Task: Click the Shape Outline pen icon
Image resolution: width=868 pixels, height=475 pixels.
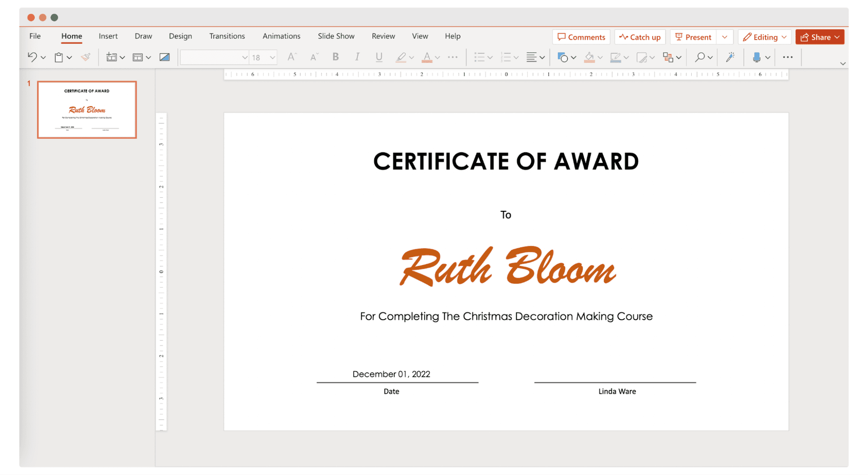Action: [x=615, y=57]
